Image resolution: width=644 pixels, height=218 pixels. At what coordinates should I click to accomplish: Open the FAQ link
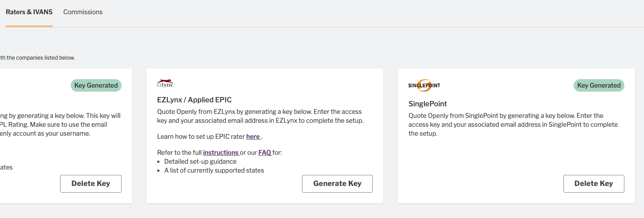click(265, 153)
